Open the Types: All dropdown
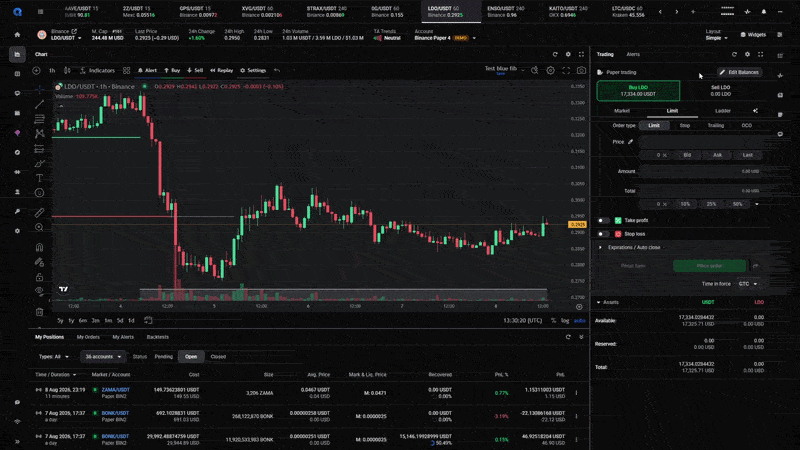Viewport: 800px width, 450px height. point(54,357)
